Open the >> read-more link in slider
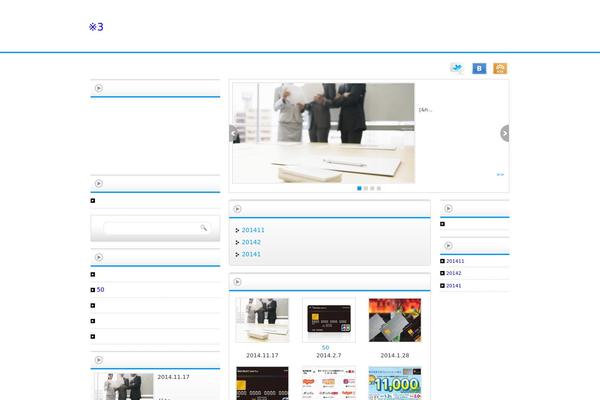Image resolution: width=600 pixels, height=400 pixels. click(x=500, y=175)
